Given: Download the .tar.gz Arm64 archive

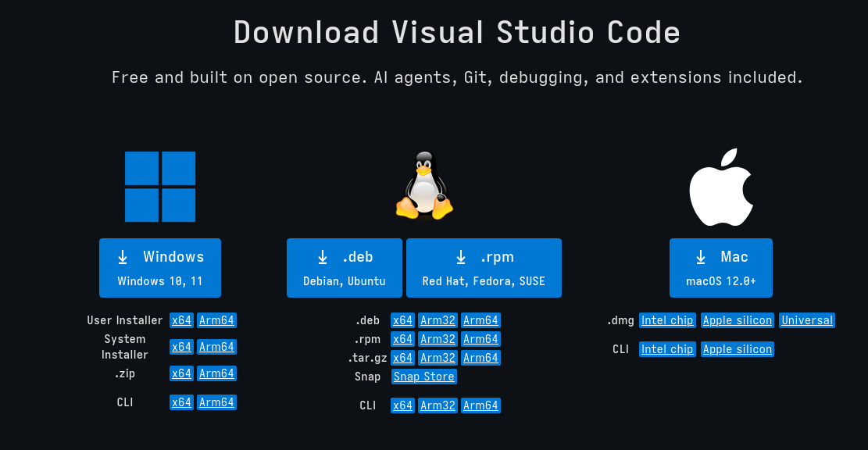Looking at the screenshot, I should tap(480, 358).
